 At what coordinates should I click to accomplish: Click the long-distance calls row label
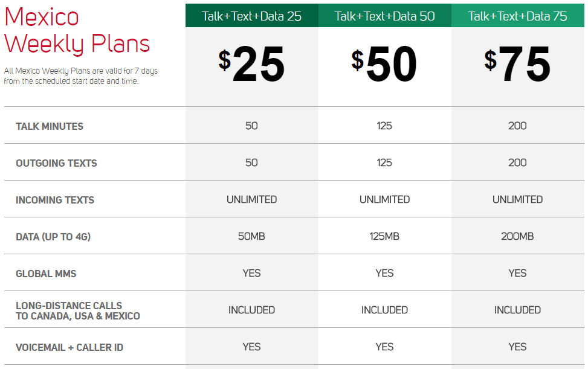[x=77, y=310]
